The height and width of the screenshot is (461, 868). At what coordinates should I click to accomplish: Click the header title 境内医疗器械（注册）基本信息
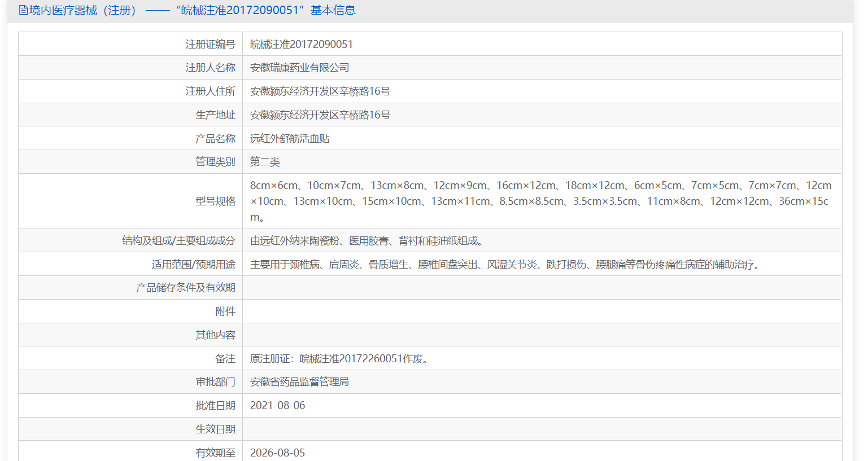click(193, 10)
